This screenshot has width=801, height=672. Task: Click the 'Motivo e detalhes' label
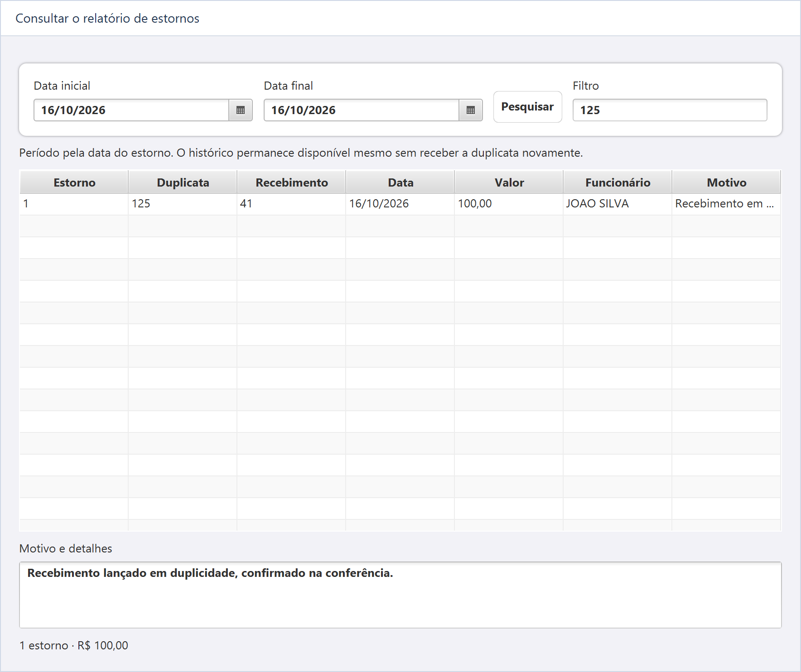[x=66, y=548]
